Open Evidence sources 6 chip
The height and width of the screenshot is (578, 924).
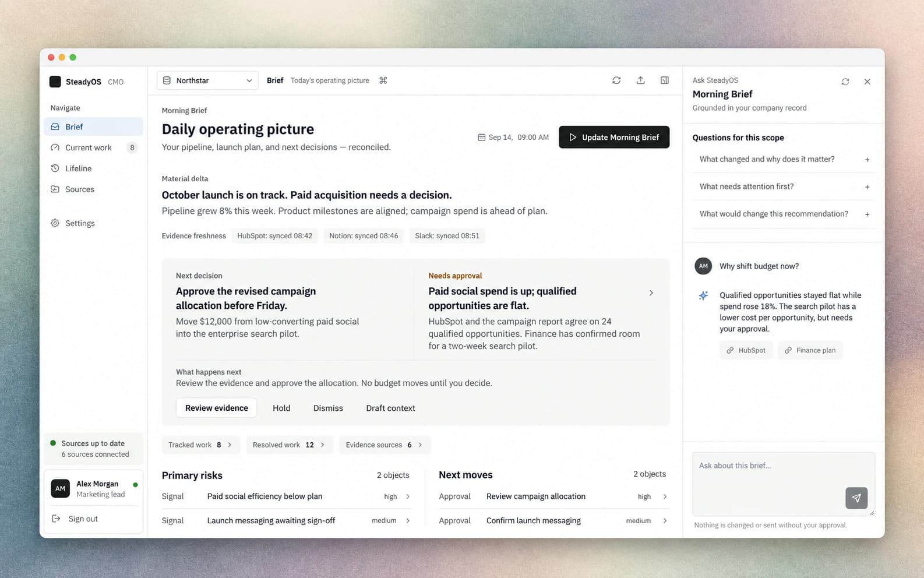pyautogui.click(x=385, y=445)
